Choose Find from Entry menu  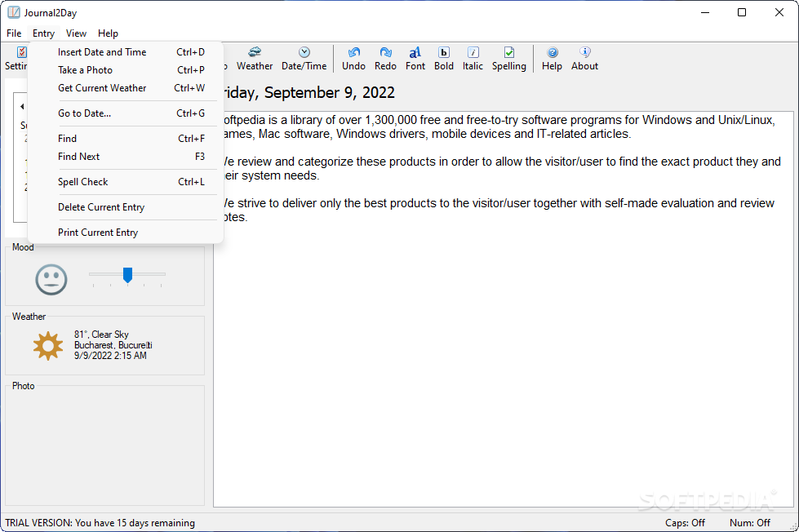tap(126, 139)
